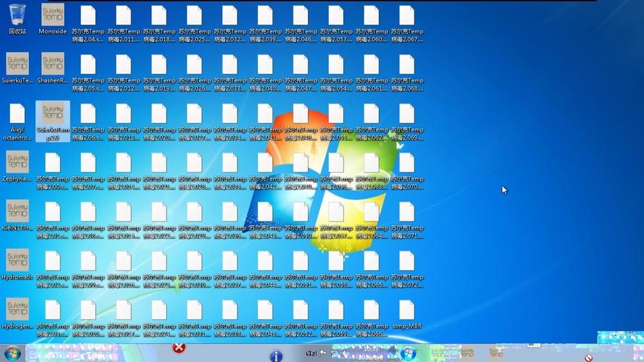Select the Alkyl octanitro... file icon
Viewport: 644px width, 362px height.
pyautogui.click(x=17, y=122)
